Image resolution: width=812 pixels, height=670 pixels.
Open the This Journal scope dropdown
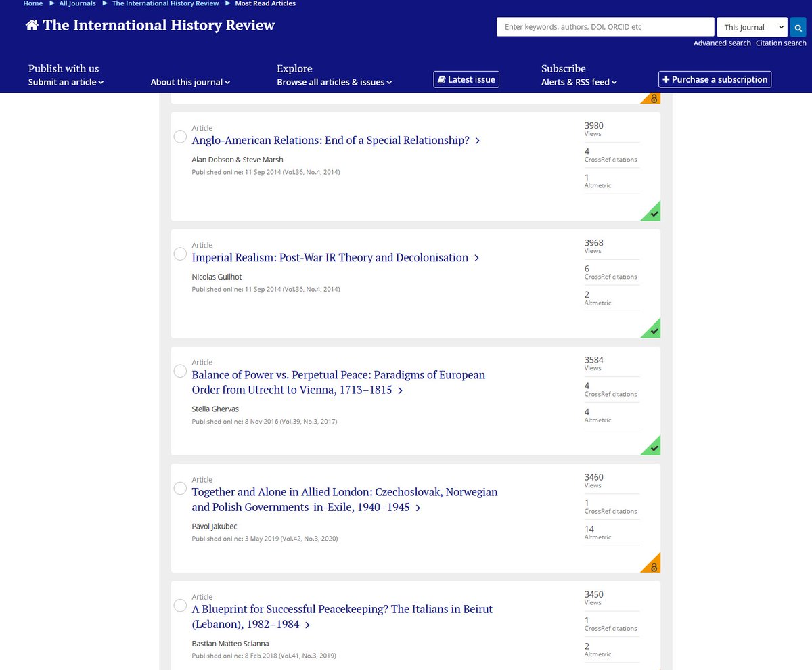752,27
